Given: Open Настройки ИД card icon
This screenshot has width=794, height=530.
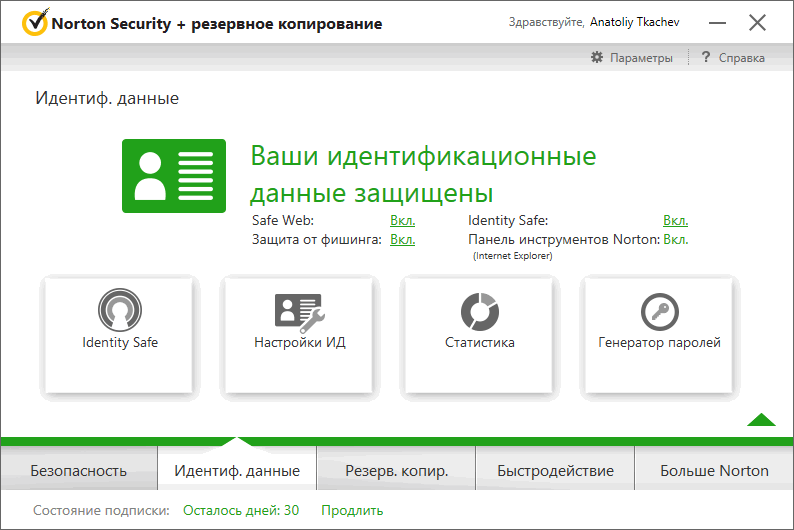Looking at the screenshot, I should coord(299,312).
